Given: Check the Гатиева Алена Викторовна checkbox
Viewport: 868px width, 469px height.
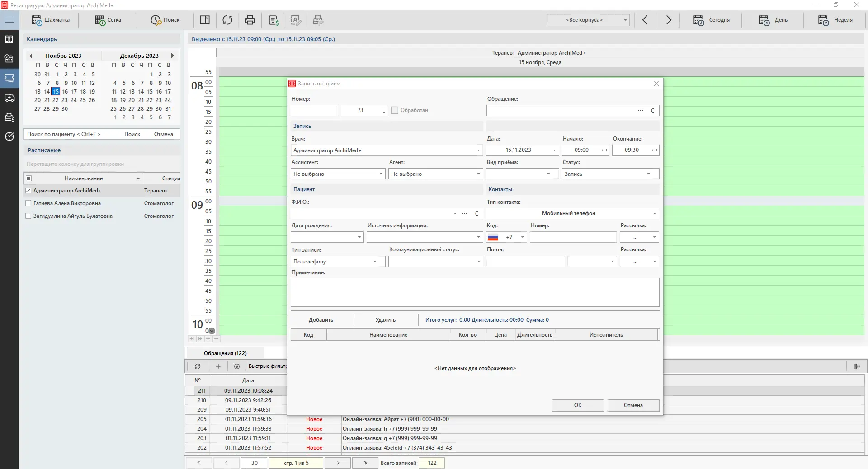Looking at the screenshot, I should click(28, 203).
